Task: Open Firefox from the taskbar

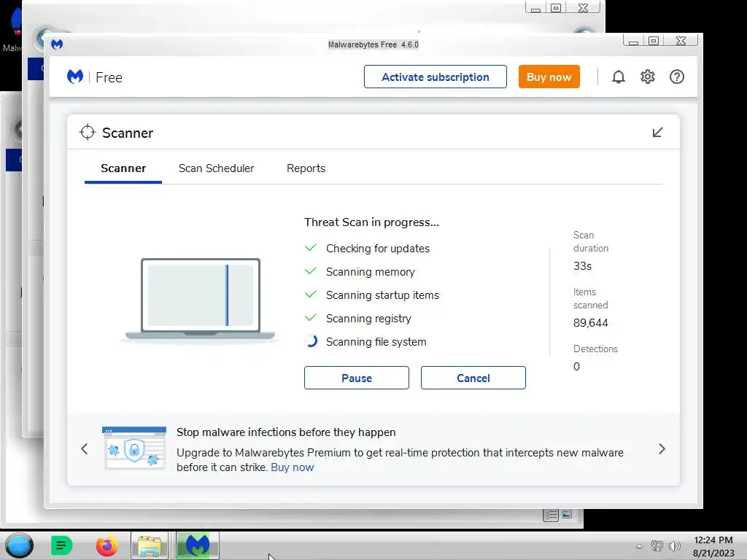Action: tap(107, 545)
